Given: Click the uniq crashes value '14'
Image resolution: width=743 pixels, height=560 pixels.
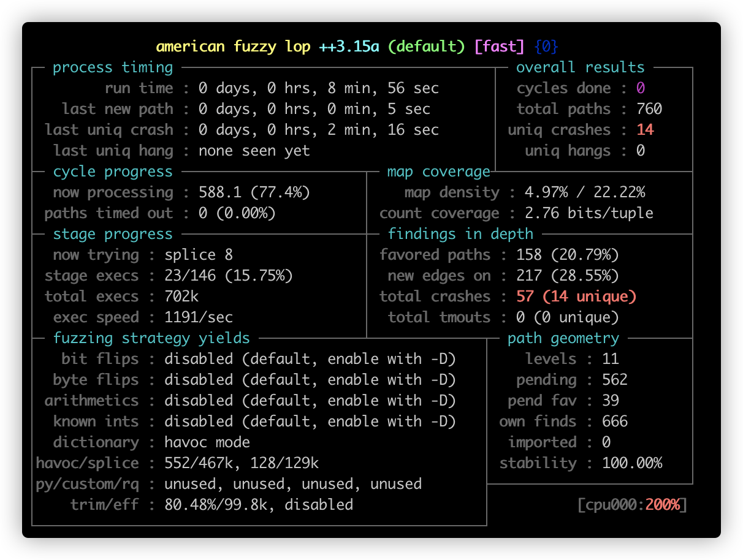Looking at the screenshot, I should [645, 130].
